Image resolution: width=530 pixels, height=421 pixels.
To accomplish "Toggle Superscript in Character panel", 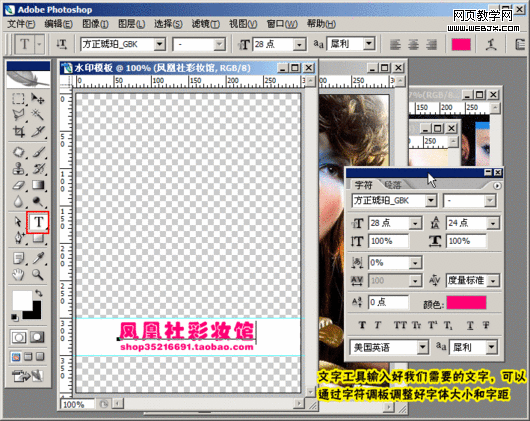I will [x=432, y=325].
